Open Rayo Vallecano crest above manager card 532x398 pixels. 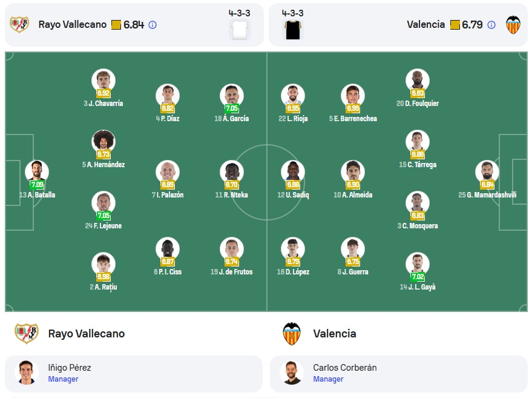(27, 333)
